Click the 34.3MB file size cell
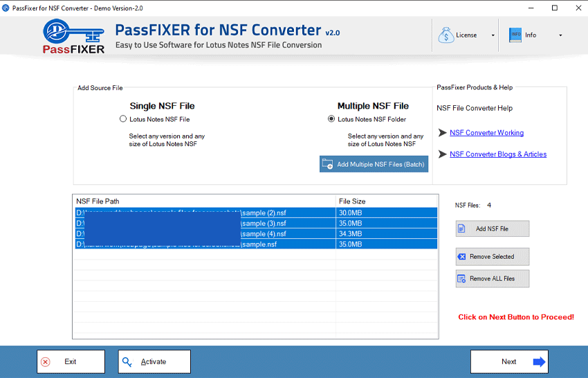The width and height of the screenshot is (588, 378). [x=387, y=234]
